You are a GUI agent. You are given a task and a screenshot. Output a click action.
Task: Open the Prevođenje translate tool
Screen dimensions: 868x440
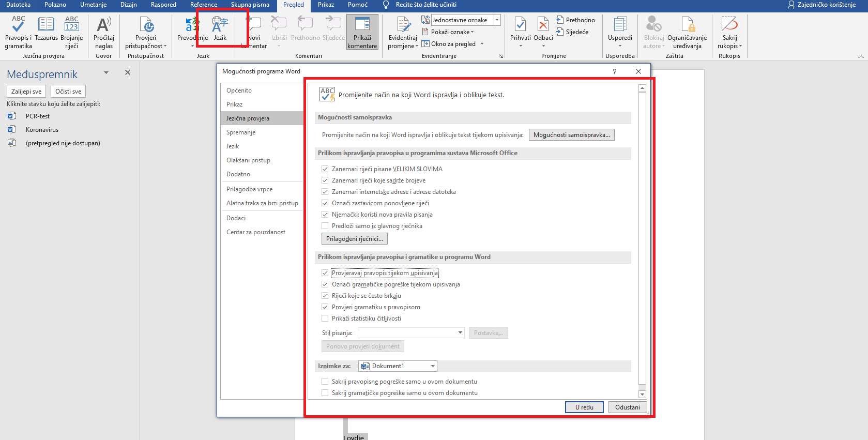pyautogui.click(x=192, y=32)
